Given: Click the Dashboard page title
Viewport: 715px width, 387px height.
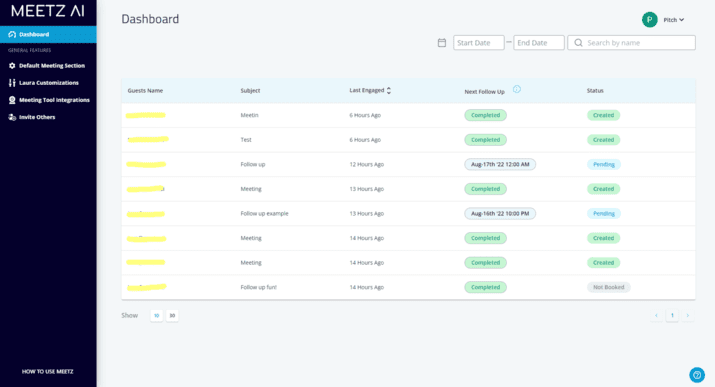Looking at the screenshot, I should (x=150, y=19).
